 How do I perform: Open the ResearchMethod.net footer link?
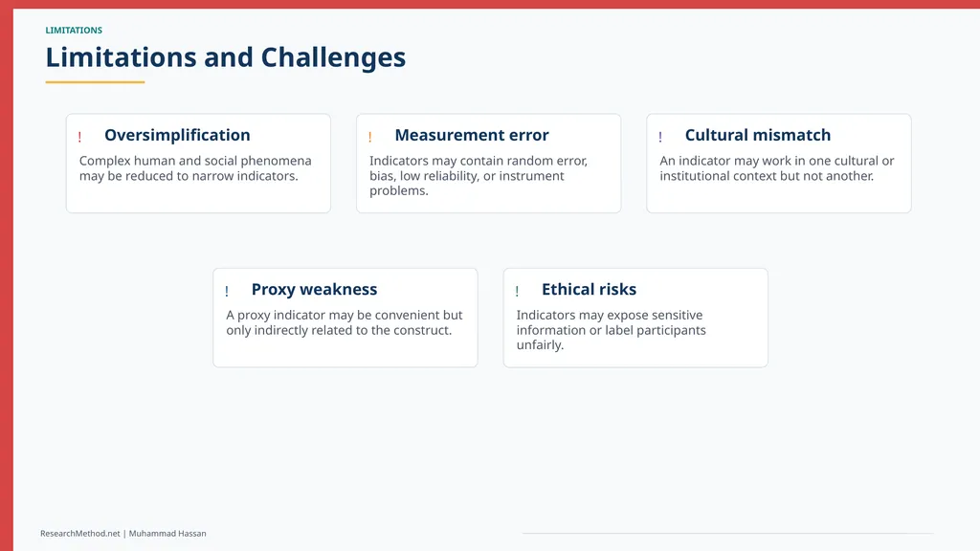pos(80,534)
